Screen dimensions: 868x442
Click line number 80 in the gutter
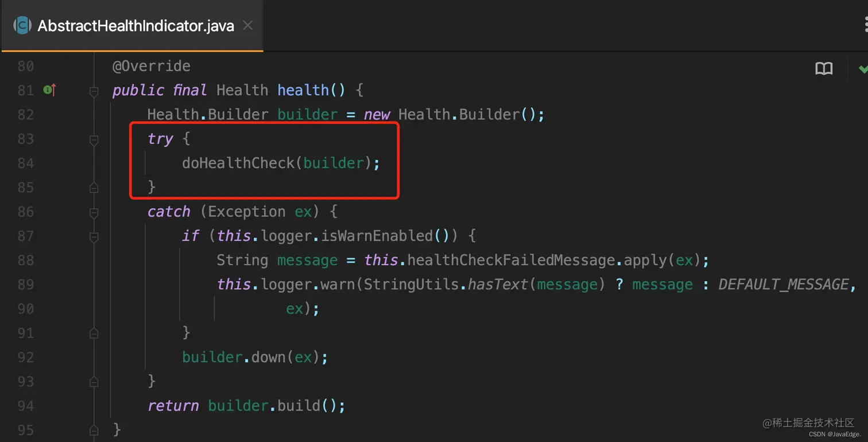pyautogui.click(x=25, y=66)
